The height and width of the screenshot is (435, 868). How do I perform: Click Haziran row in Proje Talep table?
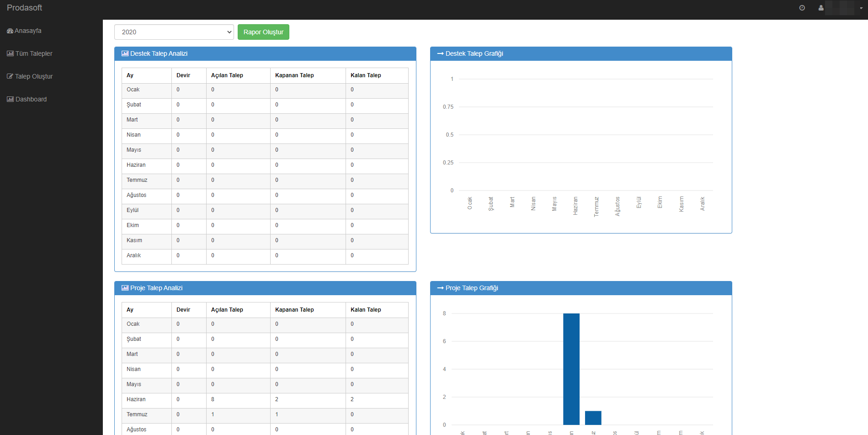[x=265, y=400]
